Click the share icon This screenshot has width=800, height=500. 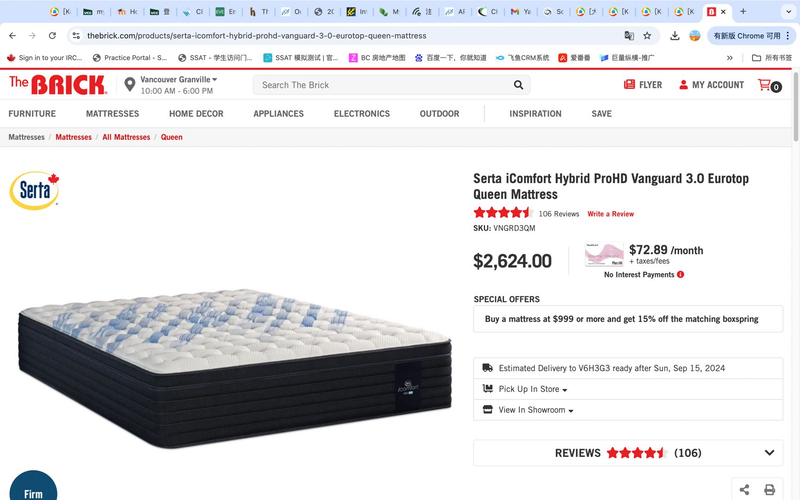744,490
